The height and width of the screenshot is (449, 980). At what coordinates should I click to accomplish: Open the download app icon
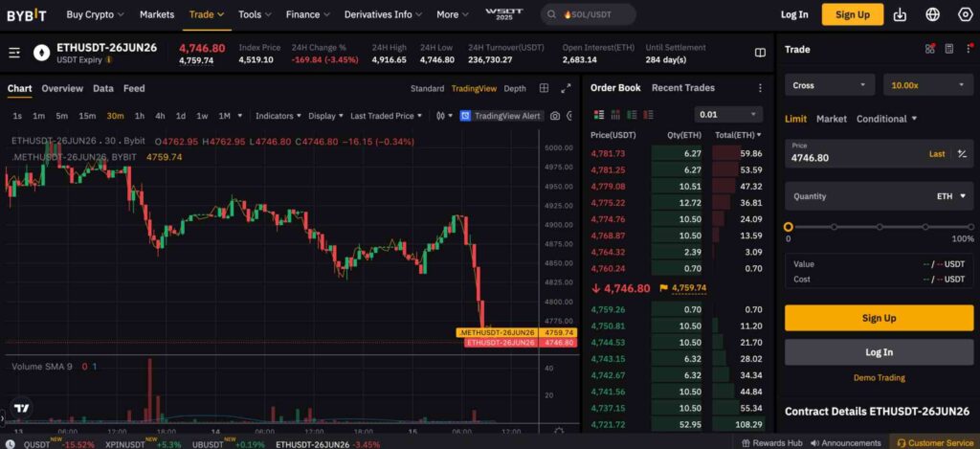[x=900, y=14]
